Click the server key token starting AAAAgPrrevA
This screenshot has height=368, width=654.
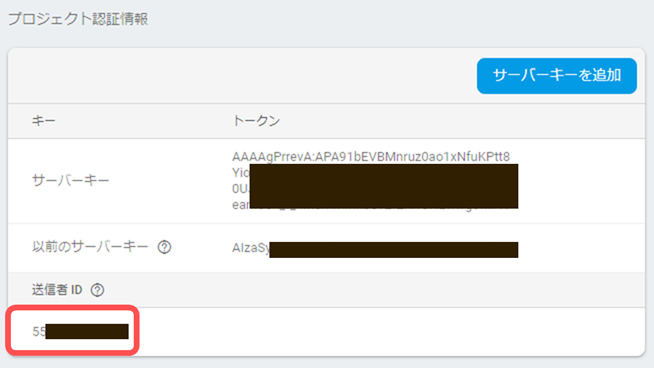point(375,181)
